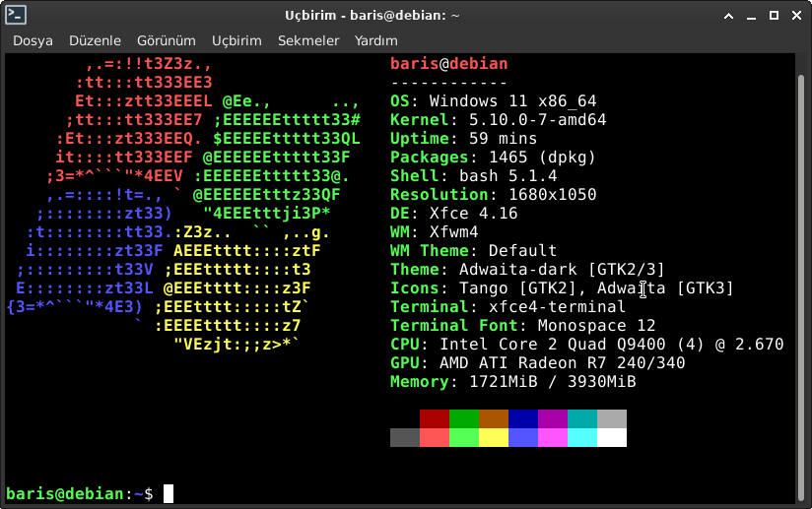Click the 'Resolution: 1680x1050' line
Image resolution: width=812 pixels, height=509 pixels.
[x=494, y=195]
